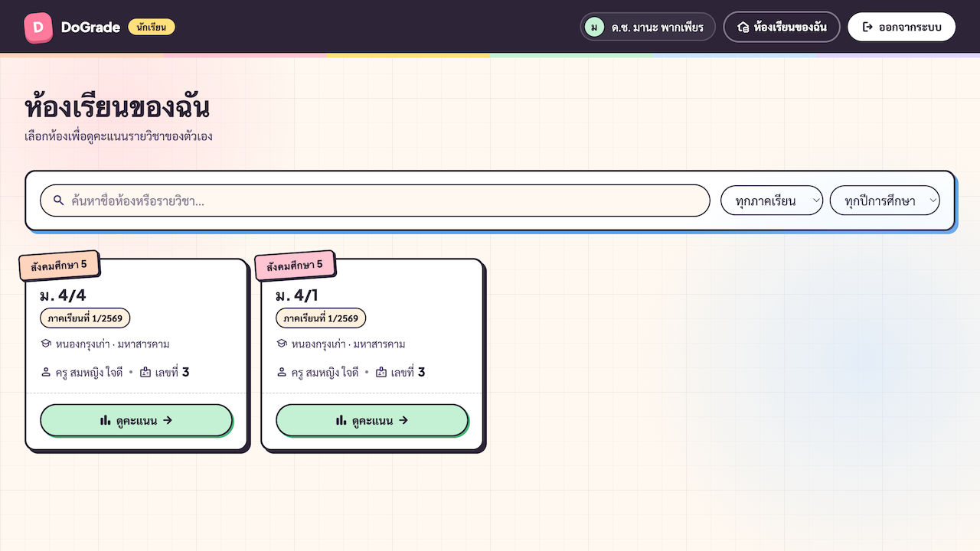Click the pink DoGrade logo icon

point(38,27)
